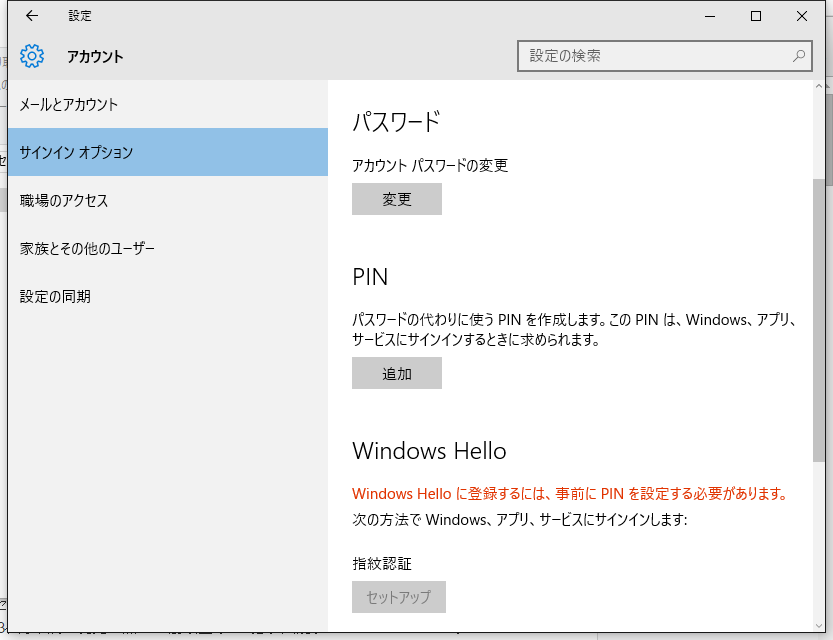
Task: Click the 設定 title in the title bar
Action: pyautogui.click(x=80, y=16)
